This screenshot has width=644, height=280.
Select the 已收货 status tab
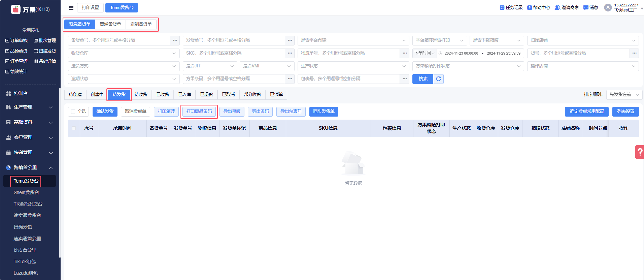(x=163, y=95)
